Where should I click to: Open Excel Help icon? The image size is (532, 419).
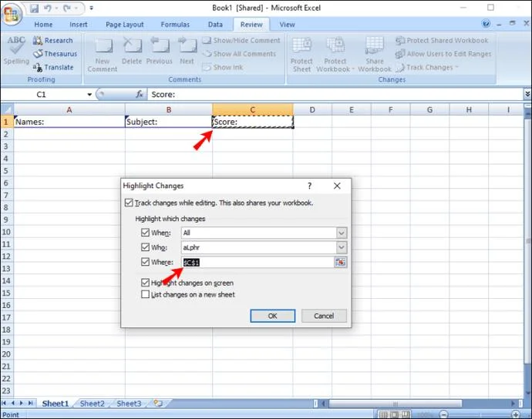coord(486,23)
